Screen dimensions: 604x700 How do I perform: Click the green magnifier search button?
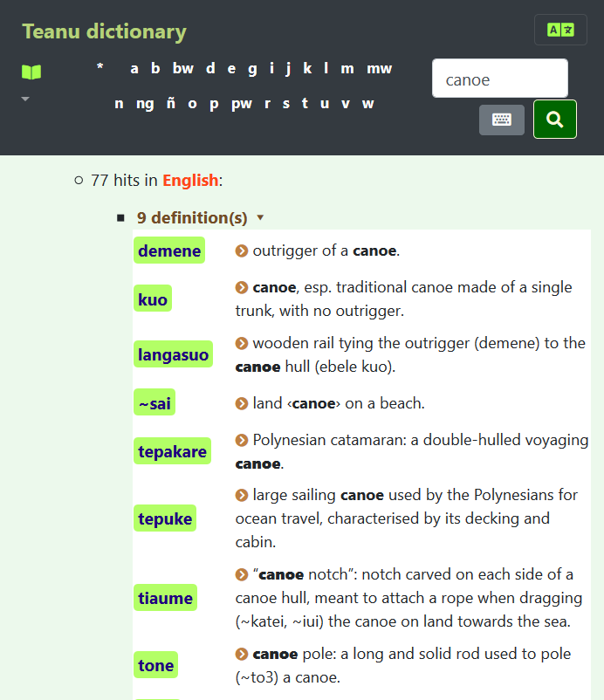point(554,120)
